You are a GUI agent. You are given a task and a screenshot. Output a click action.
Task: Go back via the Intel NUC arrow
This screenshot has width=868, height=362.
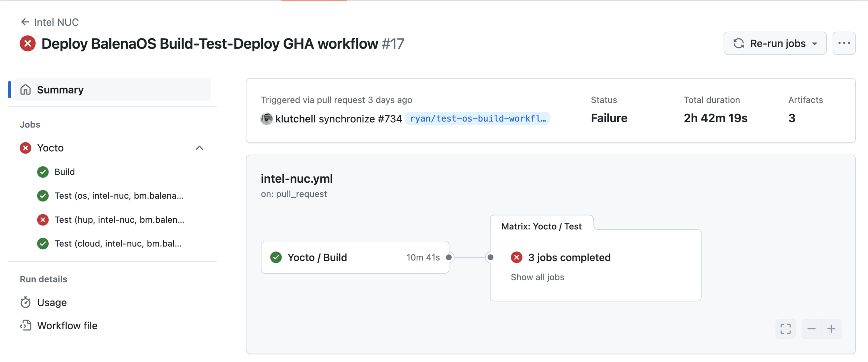(25, 22)
